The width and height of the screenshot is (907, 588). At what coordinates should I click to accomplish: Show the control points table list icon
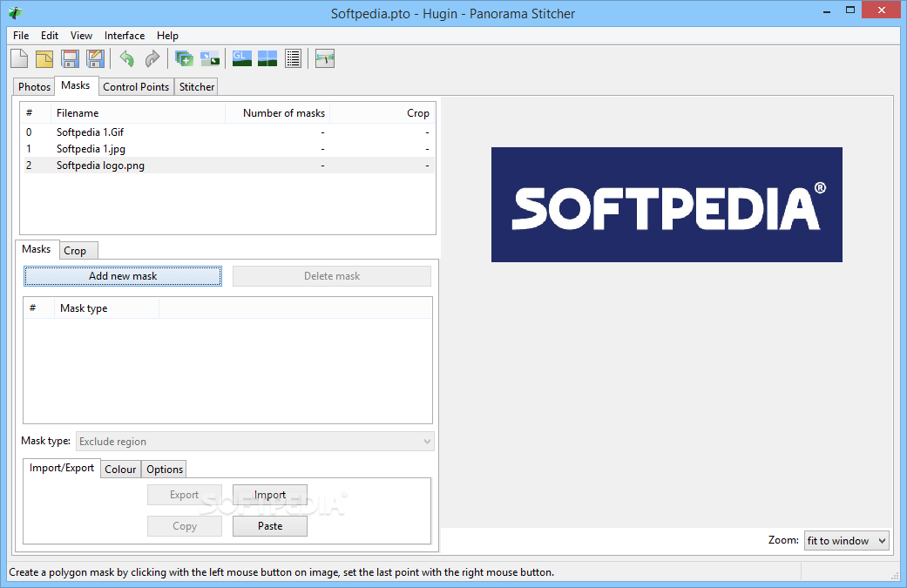pyautogui.click(x=294, y=58)
